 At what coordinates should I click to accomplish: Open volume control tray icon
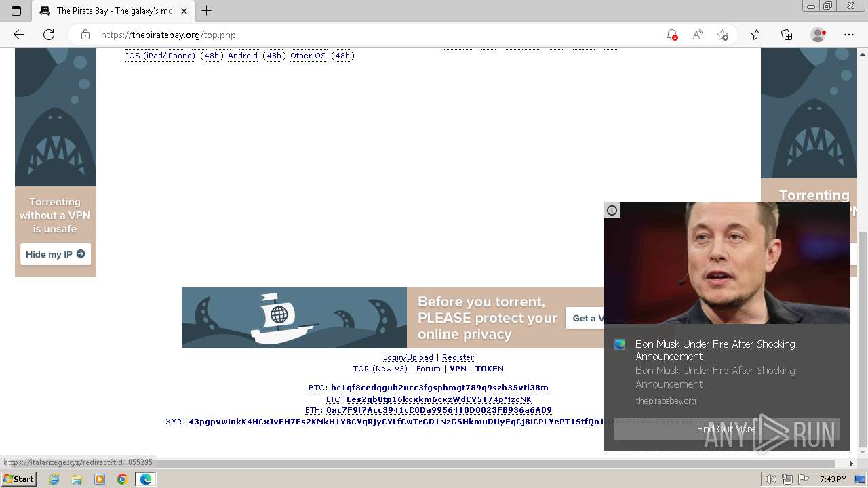click(x=770, y=479)
